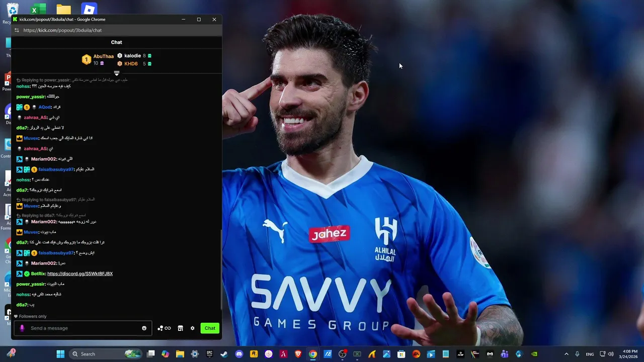Click username power_yassir in last message
The width and height of the screenshot is (644, 362).
pos(31,284)
